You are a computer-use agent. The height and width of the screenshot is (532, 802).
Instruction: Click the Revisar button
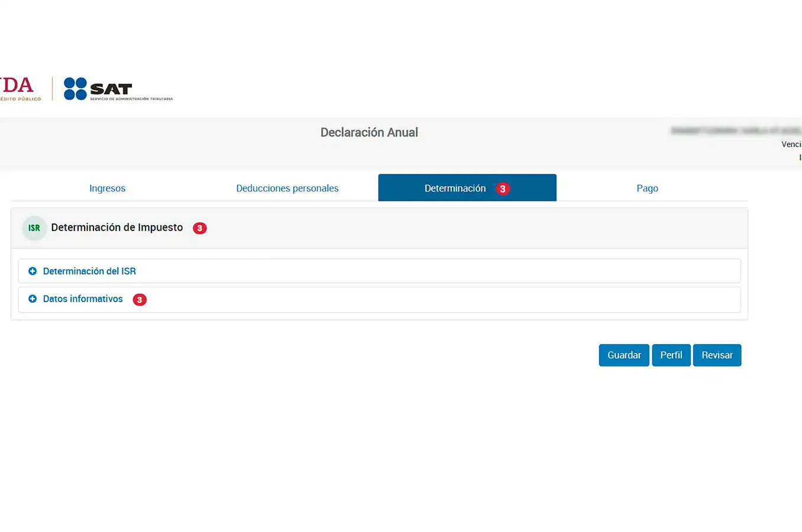coord(717,355)
